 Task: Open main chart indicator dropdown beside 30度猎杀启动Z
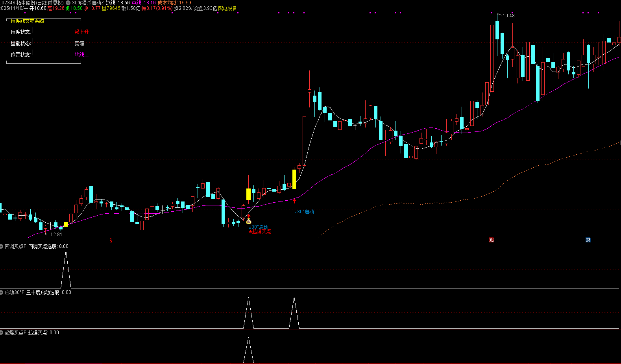click(x=68, y=3)
